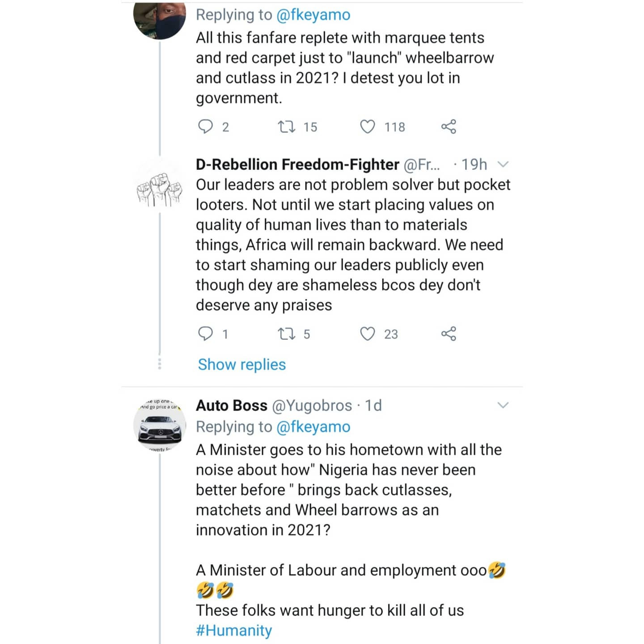Share D-Rebellion Freedom-Fighter's tweet
Image resolution: width=644 pixels, height=644 pixels.
coord(449,334)
